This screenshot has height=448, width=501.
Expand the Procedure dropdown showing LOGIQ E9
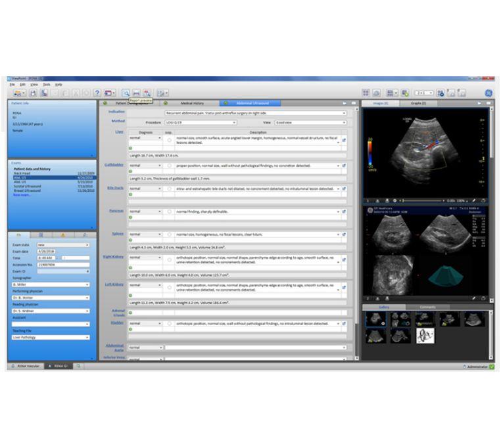click(233, 122)
